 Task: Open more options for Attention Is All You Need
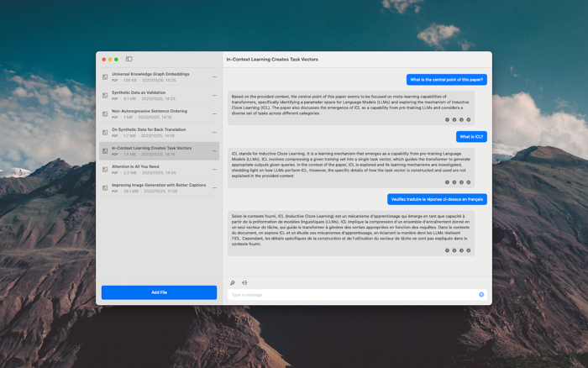click(214, 169)
